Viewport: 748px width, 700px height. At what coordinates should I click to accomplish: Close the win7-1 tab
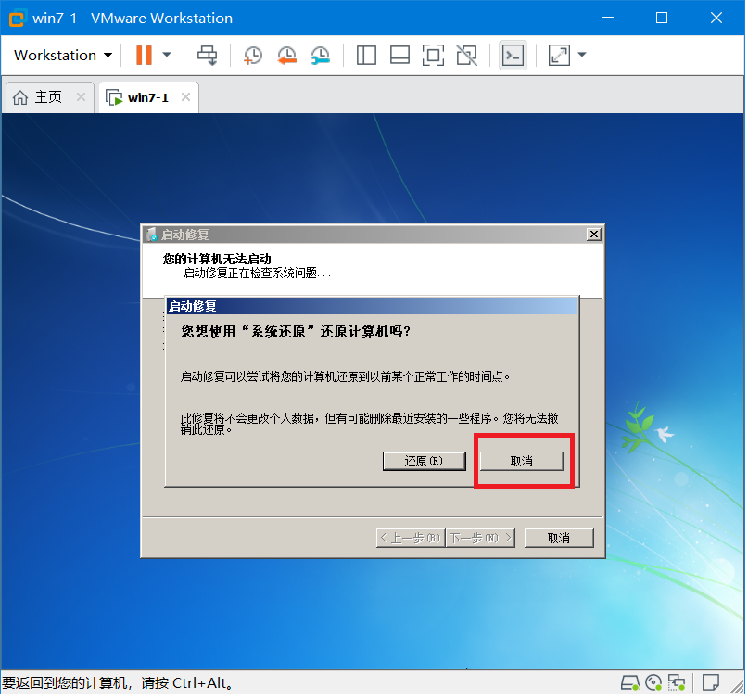pos(186,97)
